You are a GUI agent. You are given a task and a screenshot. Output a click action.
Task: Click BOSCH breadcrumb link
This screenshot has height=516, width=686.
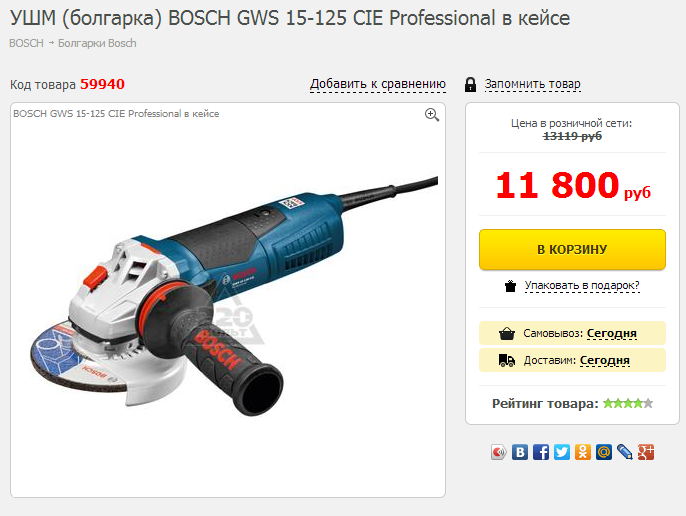(26, 43)
